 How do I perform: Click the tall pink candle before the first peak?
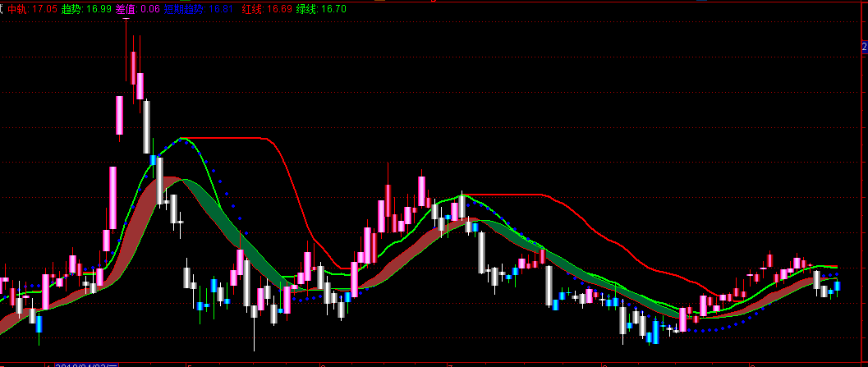(x=113, y=197)
